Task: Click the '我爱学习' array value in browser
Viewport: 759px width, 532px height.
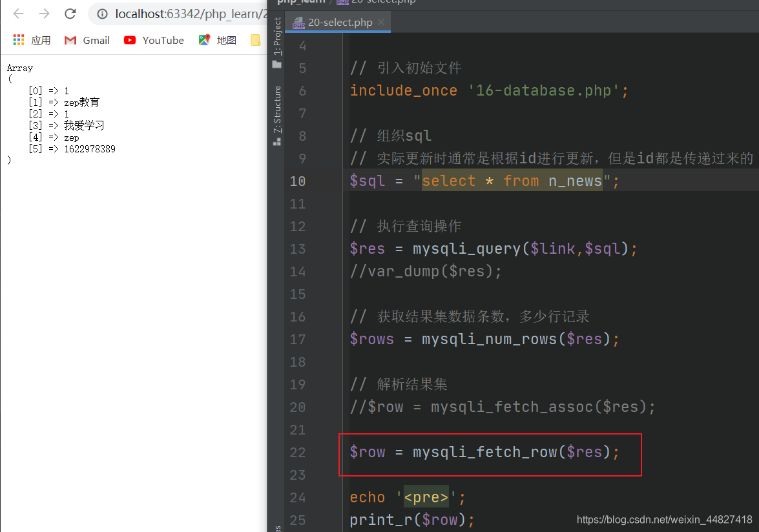Action: pos(84,125)
